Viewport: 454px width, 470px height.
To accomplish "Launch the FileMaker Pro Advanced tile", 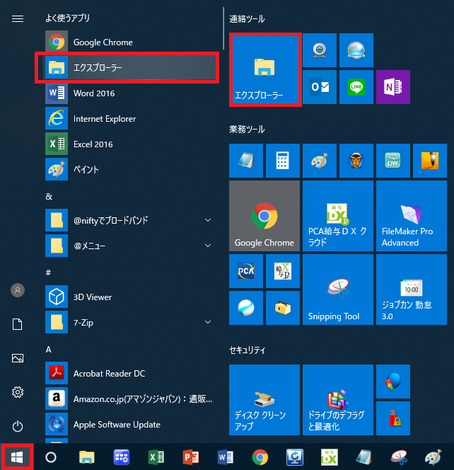I will click(x=411, y=216).
